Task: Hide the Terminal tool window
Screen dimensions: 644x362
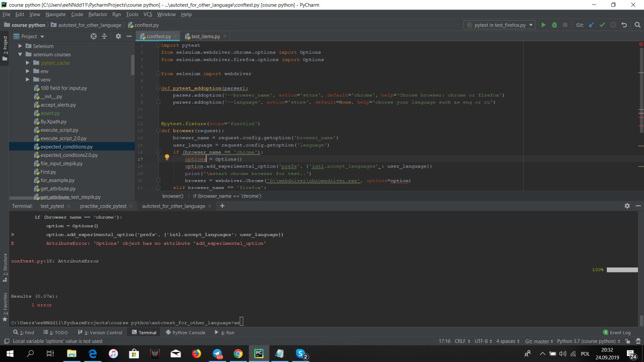Action: click(x=638, y=206)
